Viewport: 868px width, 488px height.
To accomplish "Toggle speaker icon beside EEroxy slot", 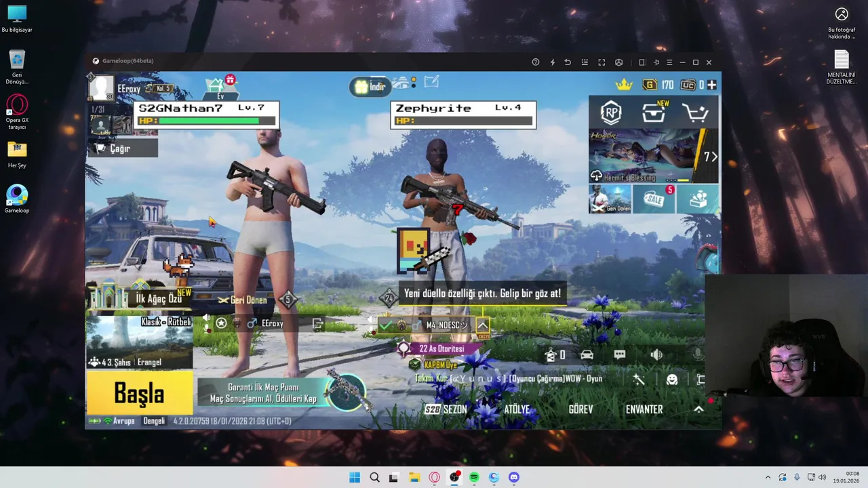I will (x=206, y=317).
